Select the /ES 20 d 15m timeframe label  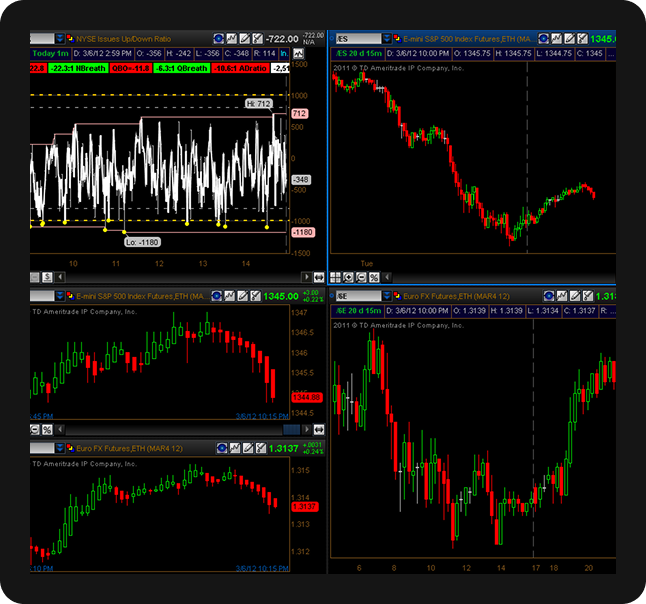360,53
